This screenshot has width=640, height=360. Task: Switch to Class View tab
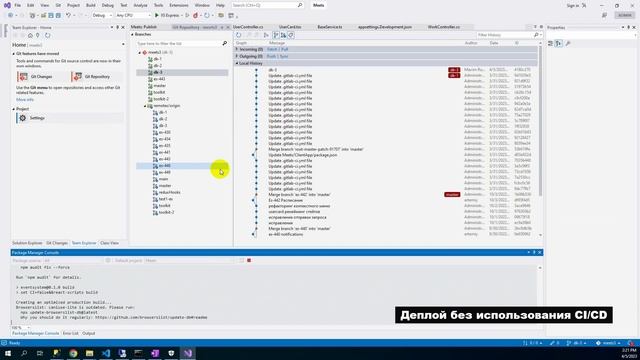(109, 243)
